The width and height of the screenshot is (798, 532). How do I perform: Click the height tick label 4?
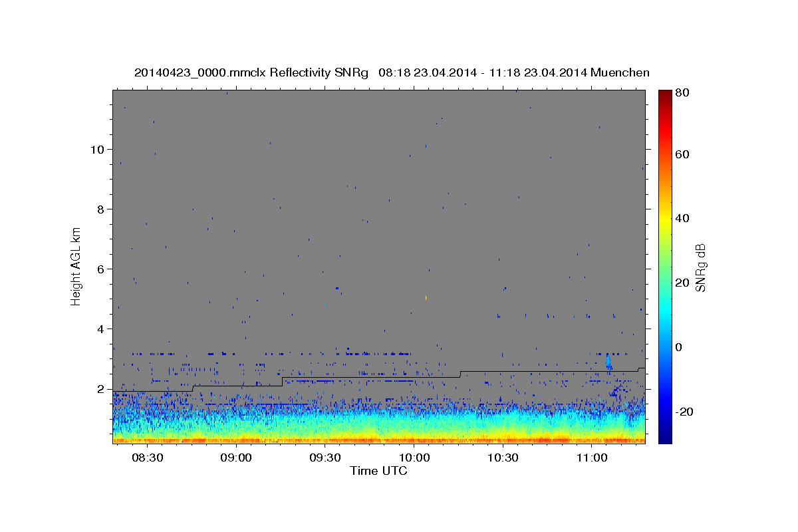[100, 329]
